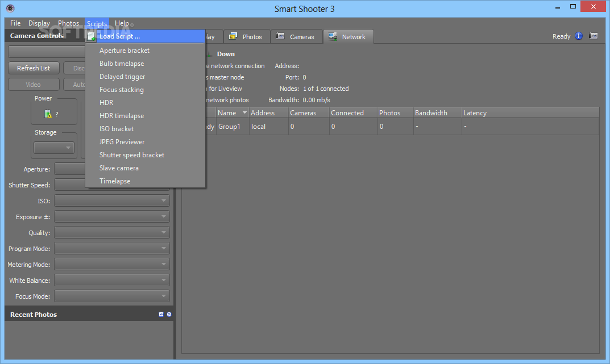Sort by the Address column header
The height and width of the screenshot is (364, 610).
268,112
